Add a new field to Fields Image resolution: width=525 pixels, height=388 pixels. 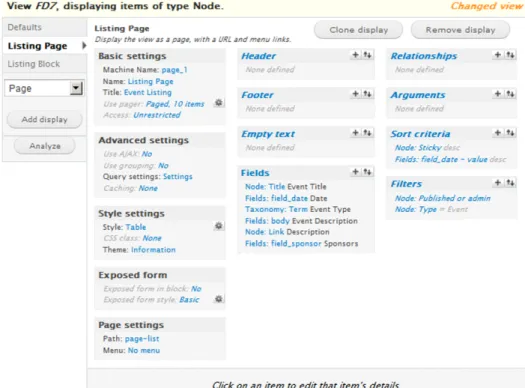click(x=355, y=172)
